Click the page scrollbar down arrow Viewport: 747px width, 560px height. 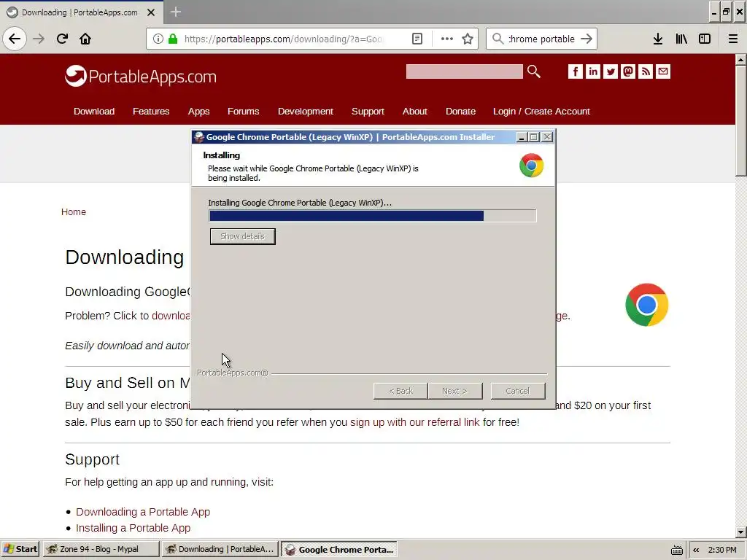[x=740, y=532]
